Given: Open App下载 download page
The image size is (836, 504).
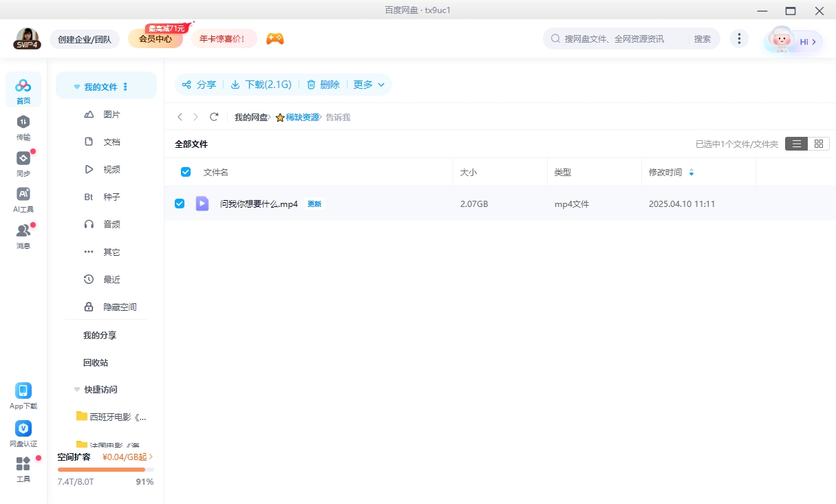Looking at the screenshot, I should coord(23,395).
